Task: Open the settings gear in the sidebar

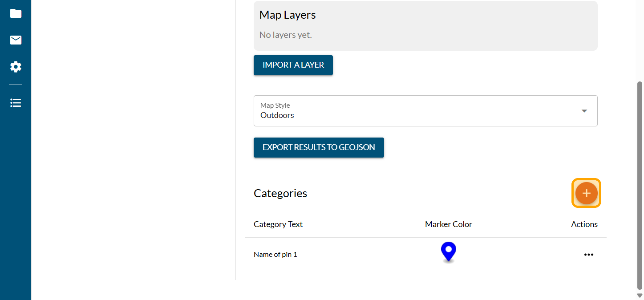Action: pyautogui.click(x=16, y=67)
